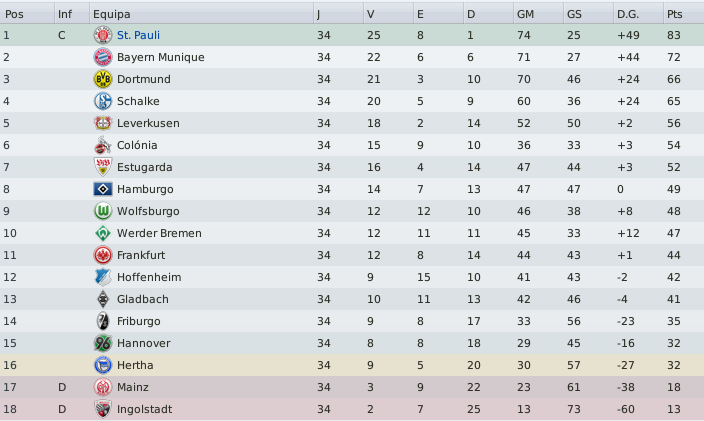Click the Schalke club crest
This screenshot has height=421, width=704.
tap(102, 101)
